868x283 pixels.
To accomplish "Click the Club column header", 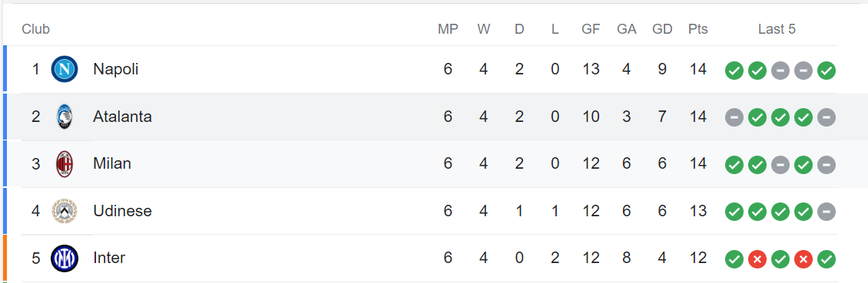I will click(x=36, y=29).
